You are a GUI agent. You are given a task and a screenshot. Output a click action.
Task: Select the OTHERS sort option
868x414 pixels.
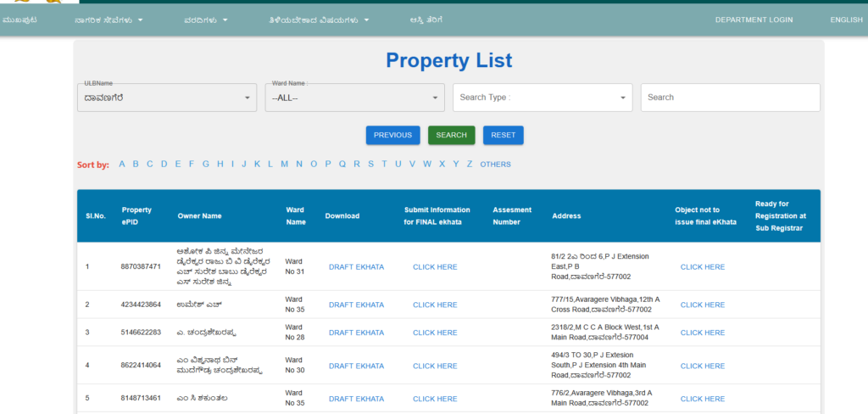(495, 164)
